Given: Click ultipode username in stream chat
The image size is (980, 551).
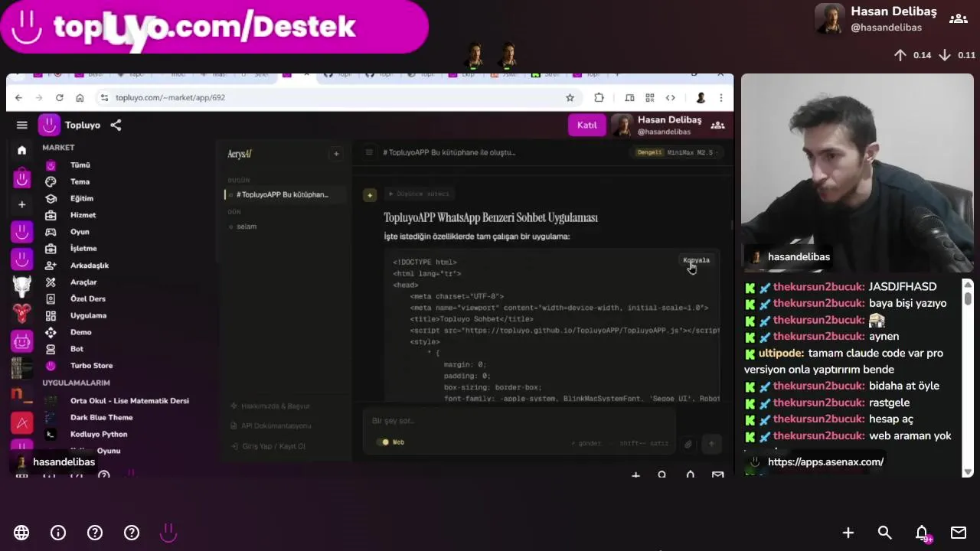Looking at the screenshot, I should point(781,354).
